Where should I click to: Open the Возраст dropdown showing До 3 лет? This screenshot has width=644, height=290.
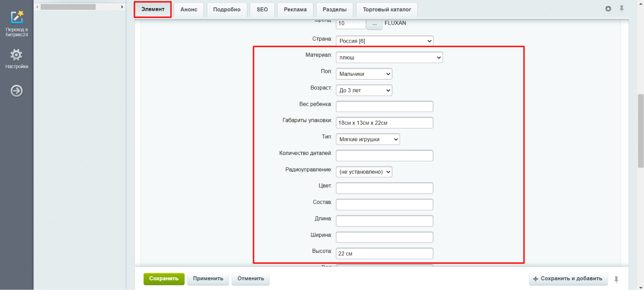point(364,90)
